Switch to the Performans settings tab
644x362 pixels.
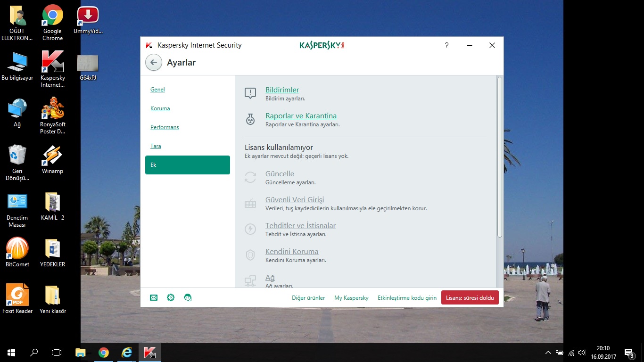pos(165,127)
